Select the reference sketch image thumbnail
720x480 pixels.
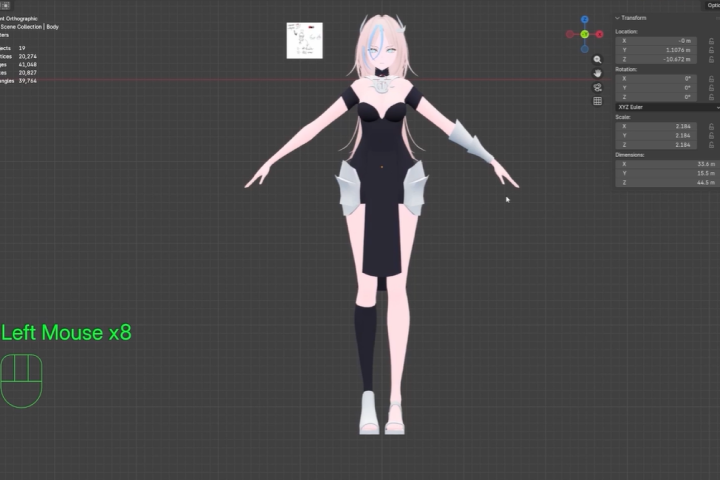[x=304, y=40]
